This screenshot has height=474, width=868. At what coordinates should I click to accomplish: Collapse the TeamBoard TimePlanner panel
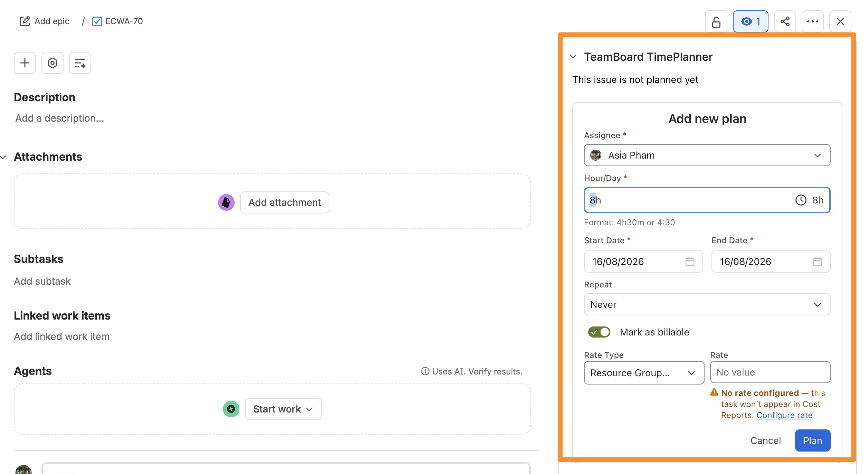pos(573,56)
